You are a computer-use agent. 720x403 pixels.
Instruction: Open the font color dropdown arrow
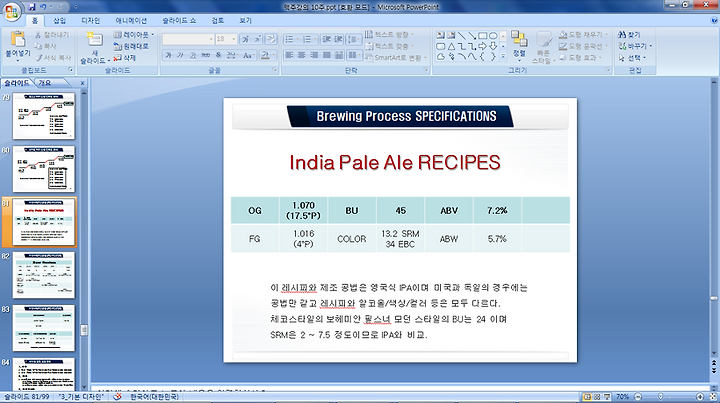coord(273,56)
